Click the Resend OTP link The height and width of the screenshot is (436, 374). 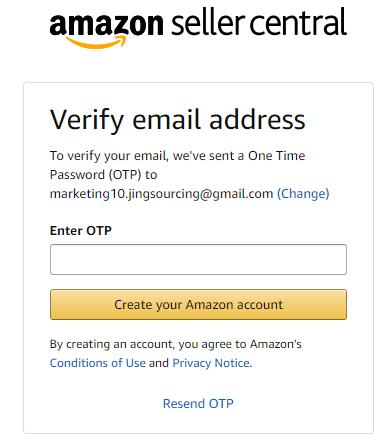(198, 403)
